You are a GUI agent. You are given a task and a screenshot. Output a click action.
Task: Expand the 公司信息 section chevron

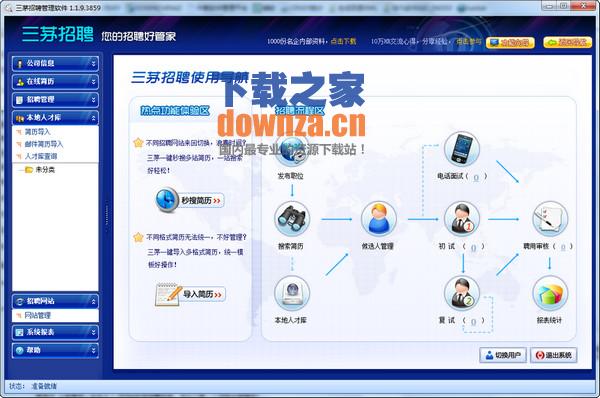93,64
